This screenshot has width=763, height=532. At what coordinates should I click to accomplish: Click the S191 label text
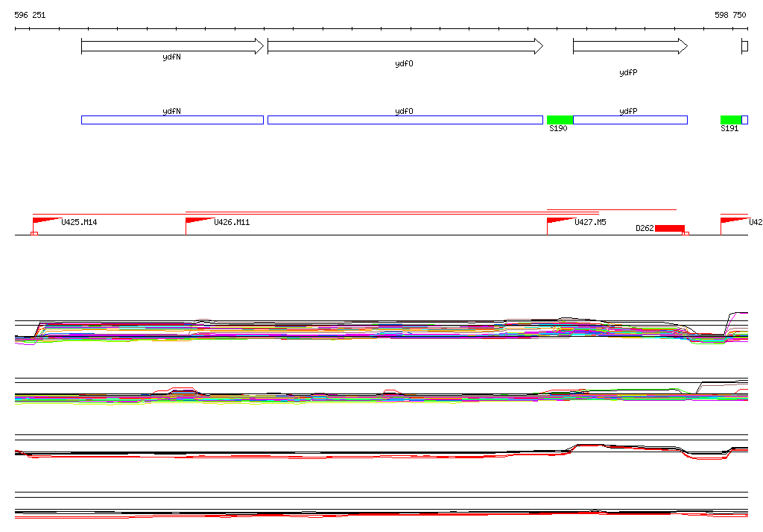pyautogui.click(x=729, y=128)
